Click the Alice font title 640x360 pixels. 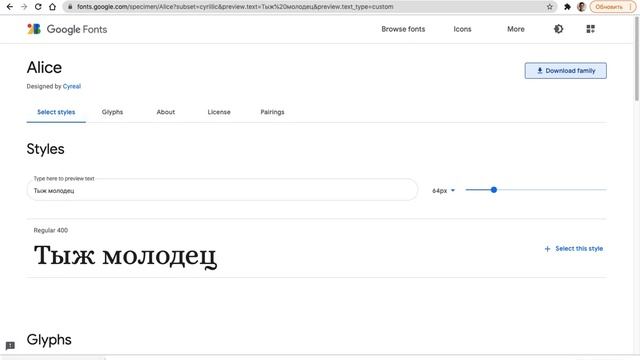44,67
